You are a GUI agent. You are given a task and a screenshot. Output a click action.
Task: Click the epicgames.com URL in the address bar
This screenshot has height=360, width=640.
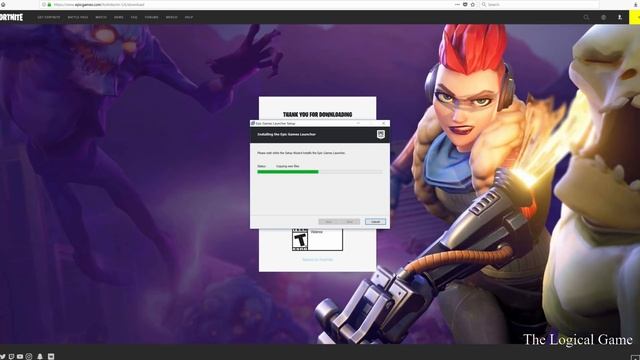[x=99, y=4]
